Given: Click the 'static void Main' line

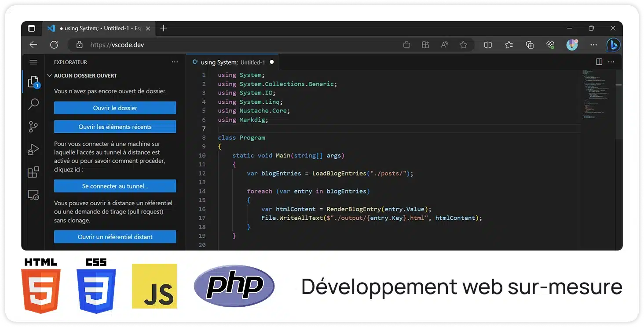Looking at the screenshot, I should [x=288, y=156].
